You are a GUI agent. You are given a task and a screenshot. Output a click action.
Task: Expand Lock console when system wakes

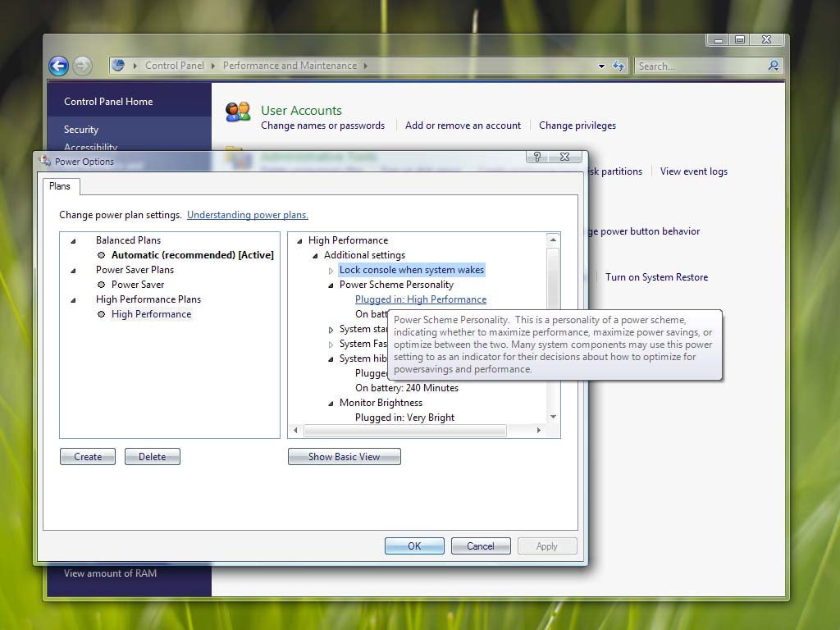(331, 271)
